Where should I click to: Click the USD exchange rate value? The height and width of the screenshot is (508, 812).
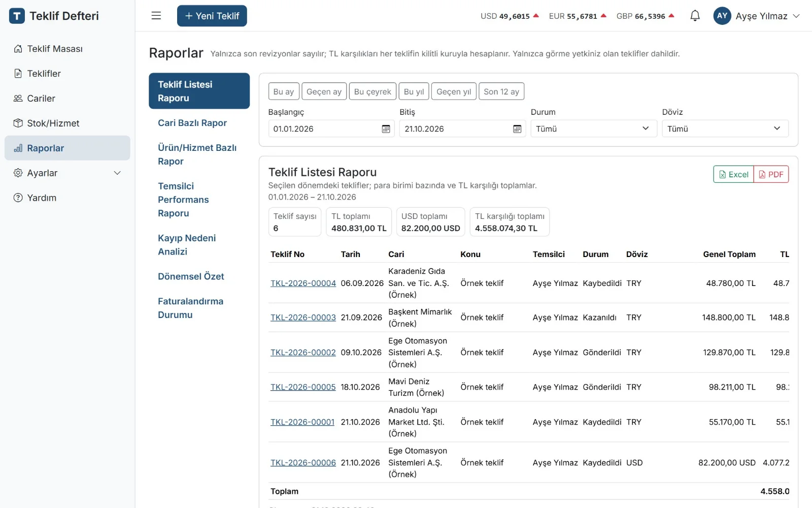coord(514,16)
